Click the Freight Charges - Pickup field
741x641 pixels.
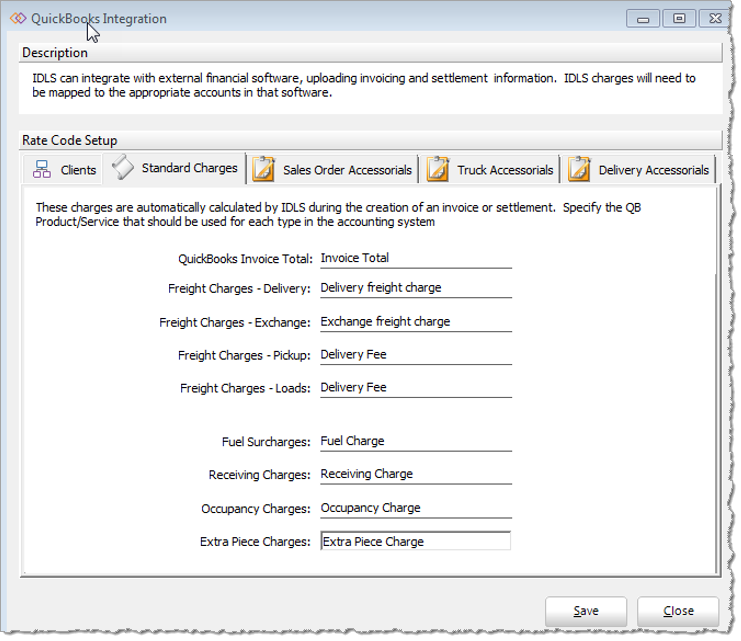tap(416, 355)
